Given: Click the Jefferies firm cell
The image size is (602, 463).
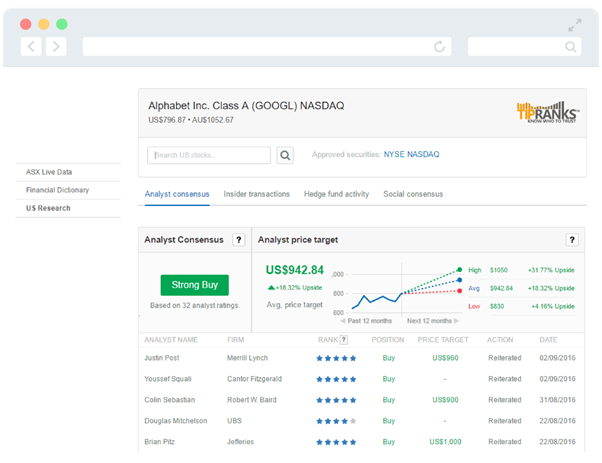Looking at the screenshot, I should click(x=240, y=442).
